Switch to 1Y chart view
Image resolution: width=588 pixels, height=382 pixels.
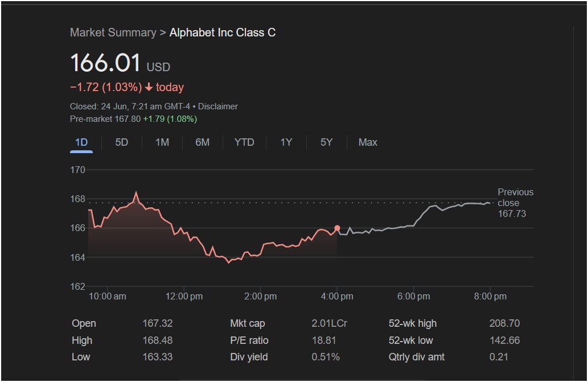[286, 142]
